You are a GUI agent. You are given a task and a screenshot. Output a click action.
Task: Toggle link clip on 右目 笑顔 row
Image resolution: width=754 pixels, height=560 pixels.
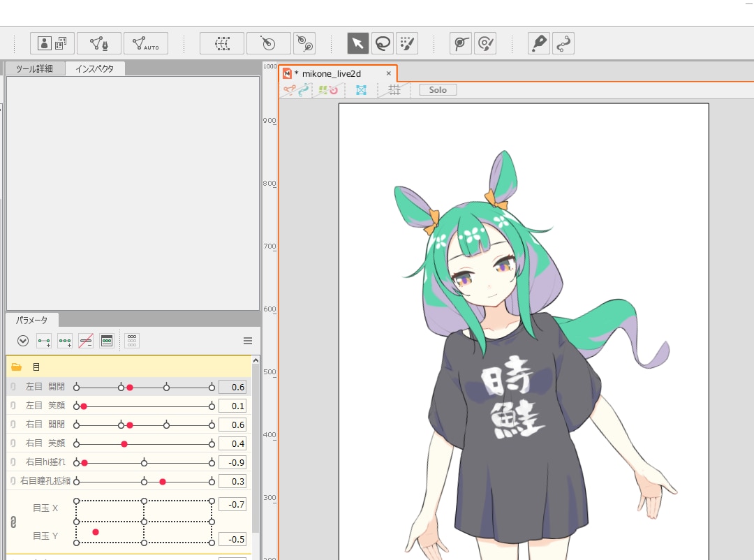[13, 443]
